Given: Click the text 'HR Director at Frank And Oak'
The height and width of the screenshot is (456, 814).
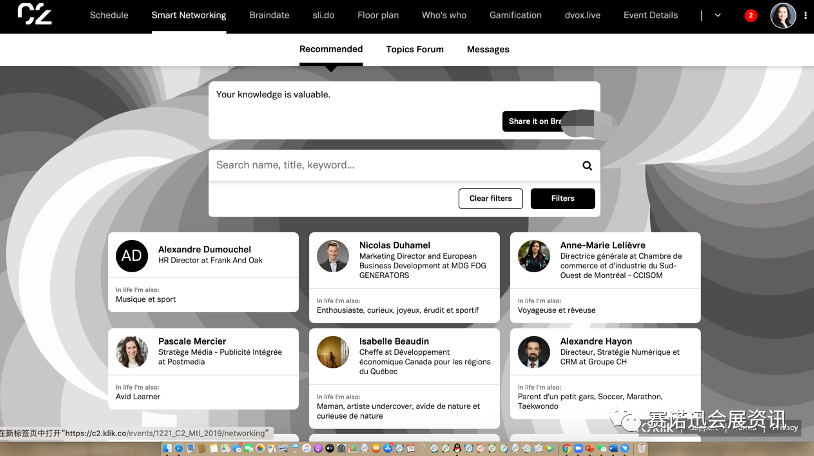Looking at the screenshot, I should 210,260.
